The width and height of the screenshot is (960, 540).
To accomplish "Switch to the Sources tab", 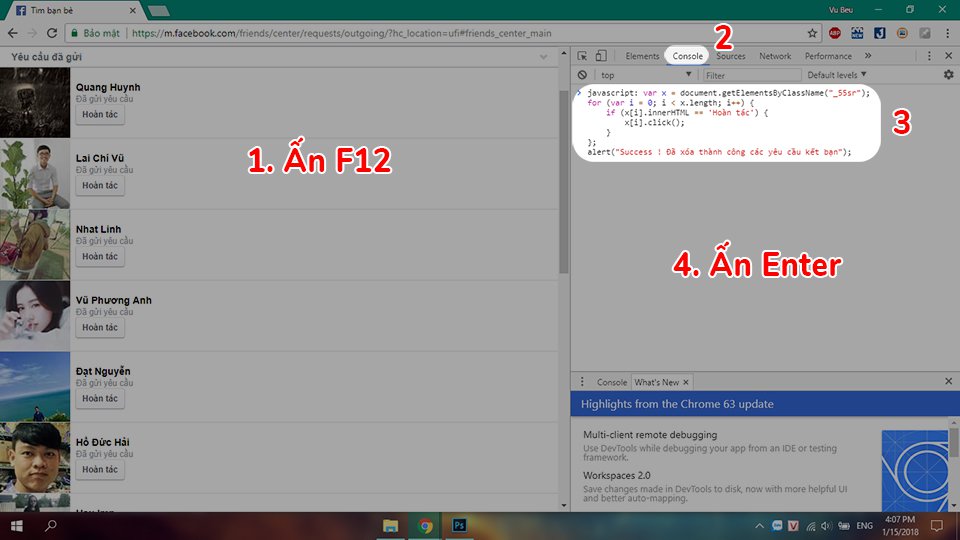I will (x=731, y=56).
